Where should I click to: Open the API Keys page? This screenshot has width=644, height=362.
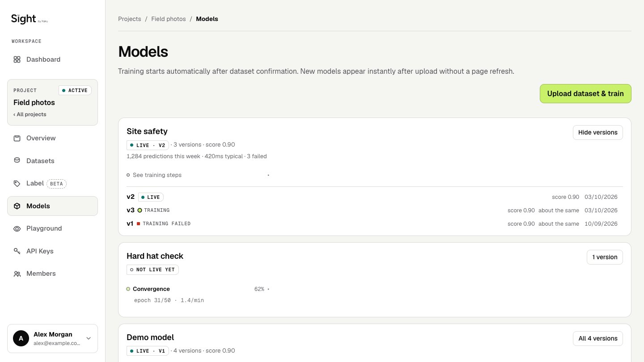click(52, 251)
